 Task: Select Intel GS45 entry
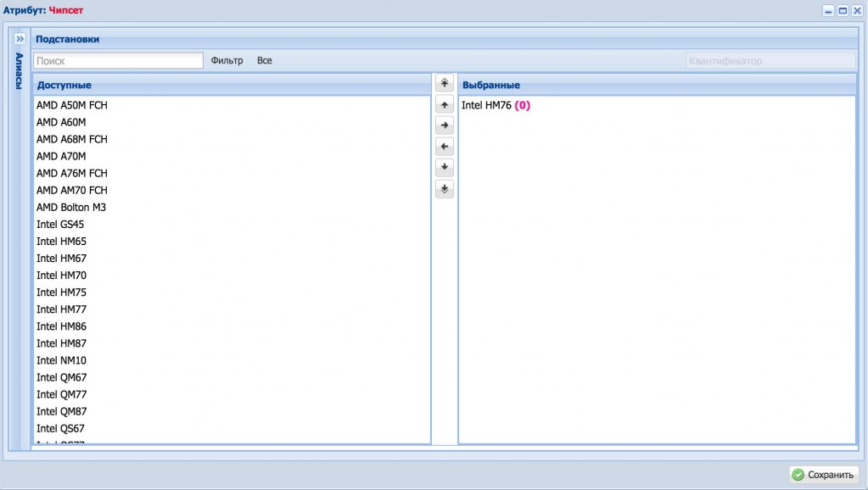232,225
